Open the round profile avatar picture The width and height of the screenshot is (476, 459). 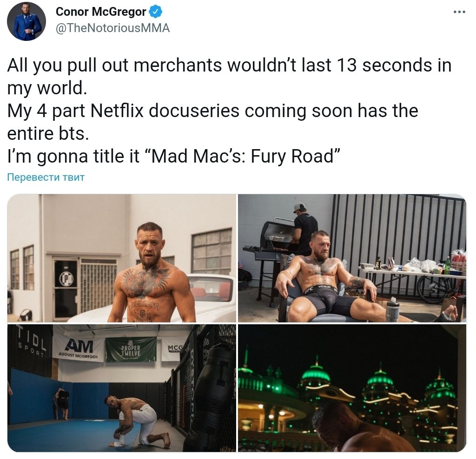click(26, 21)
